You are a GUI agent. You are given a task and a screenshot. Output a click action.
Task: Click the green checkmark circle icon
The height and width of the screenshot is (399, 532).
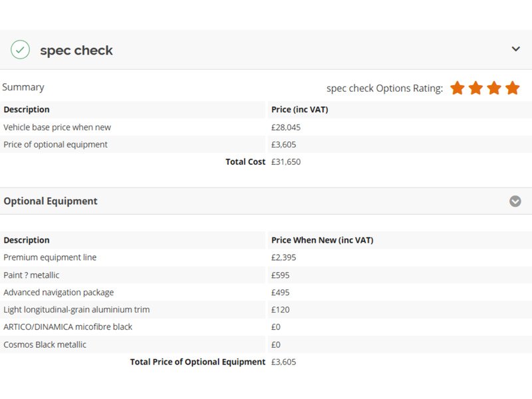pos(20,50)
